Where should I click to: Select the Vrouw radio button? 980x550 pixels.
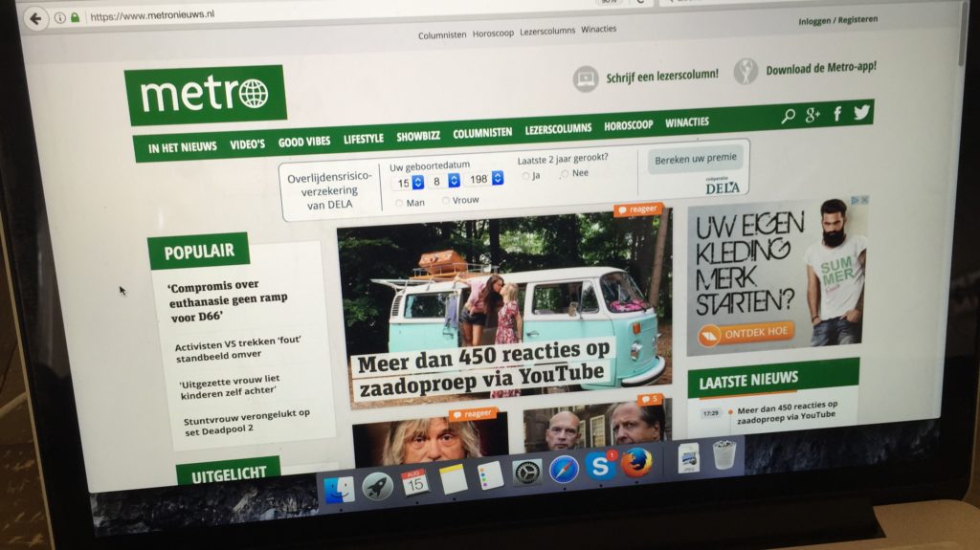coord(446,201)
